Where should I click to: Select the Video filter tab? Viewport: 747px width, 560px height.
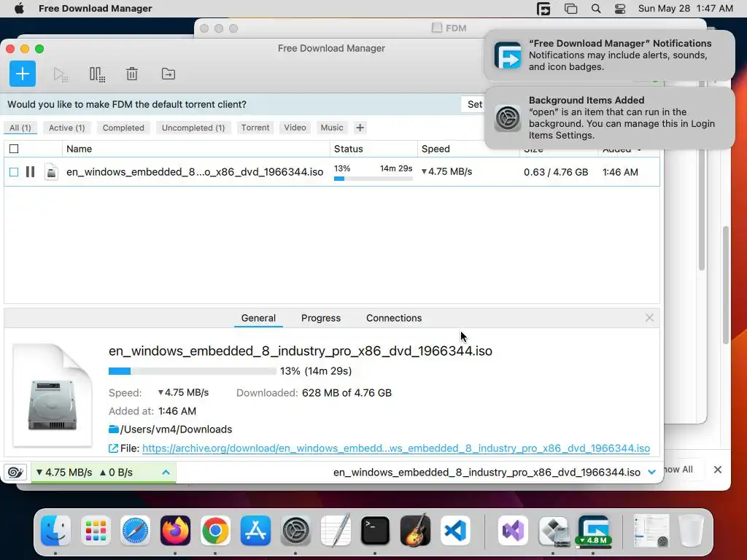click(x=295, y=128)
